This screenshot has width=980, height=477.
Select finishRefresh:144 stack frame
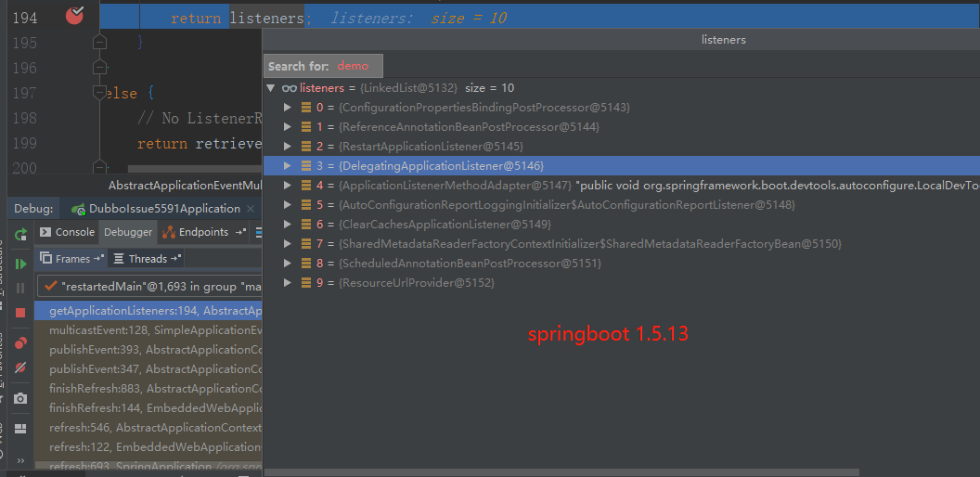tap(148, 408)
